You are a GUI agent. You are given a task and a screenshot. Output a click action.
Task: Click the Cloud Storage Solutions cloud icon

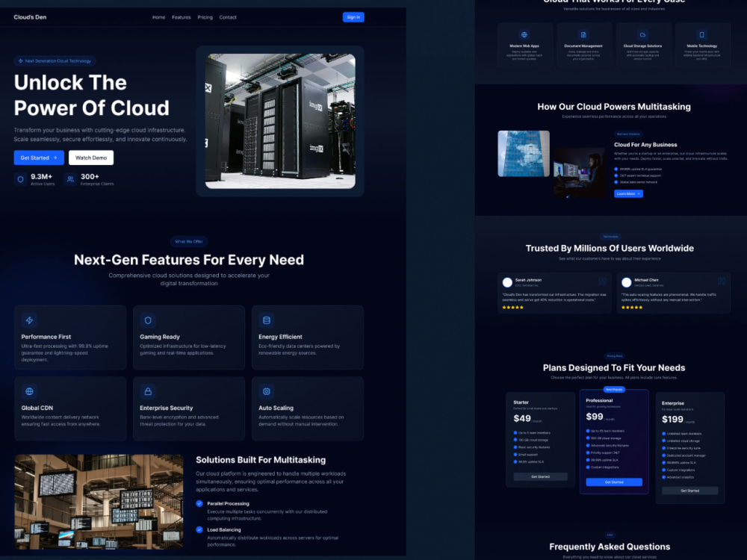point(642,35)
